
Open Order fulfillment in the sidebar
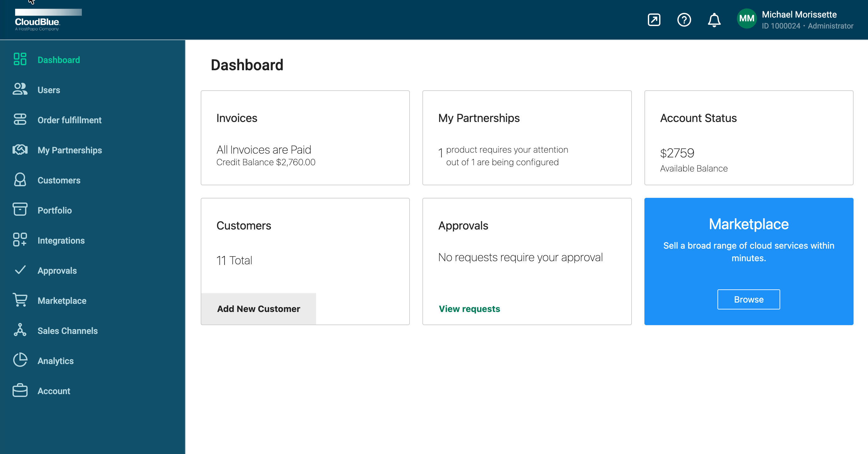coord(69,120)
